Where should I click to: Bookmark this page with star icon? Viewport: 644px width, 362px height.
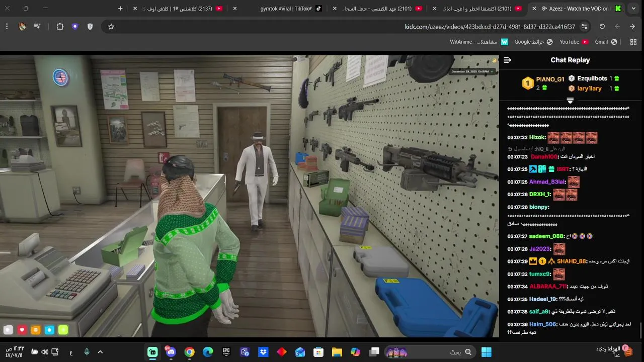click(111, 27)
